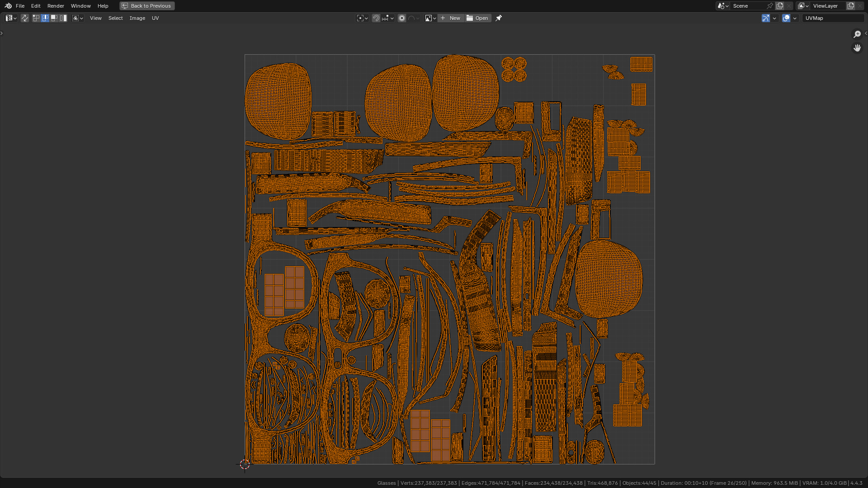Toggle proportional editing circle icon
This screenshot has width=868, height=488.
pyautogui.click(x=402, y=18)
